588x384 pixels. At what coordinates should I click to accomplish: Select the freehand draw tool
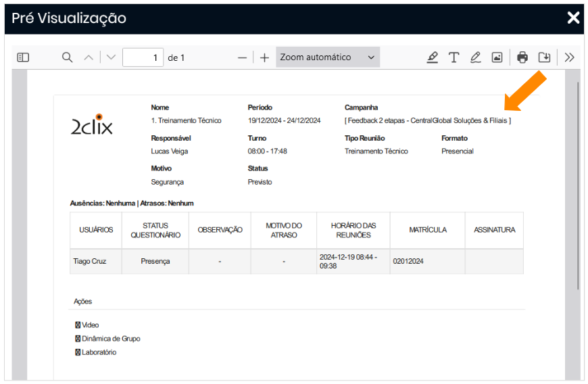[x=475, y=57]
